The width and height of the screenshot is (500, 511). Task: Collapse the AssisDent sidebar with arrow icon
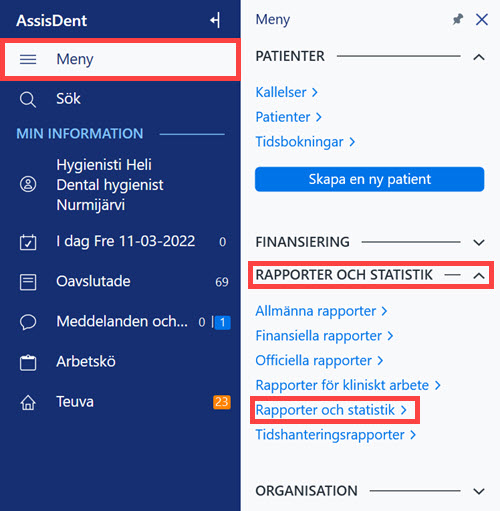(215, 20)
